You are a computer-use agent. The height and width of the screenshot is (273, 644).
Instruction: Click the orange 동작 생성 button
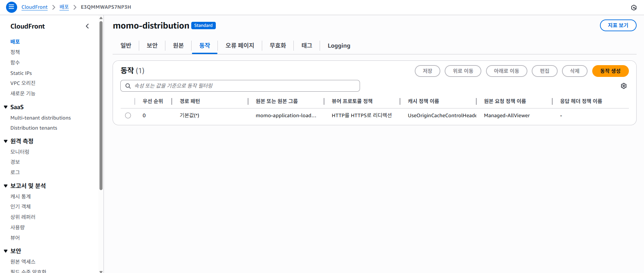click(610, 71)
